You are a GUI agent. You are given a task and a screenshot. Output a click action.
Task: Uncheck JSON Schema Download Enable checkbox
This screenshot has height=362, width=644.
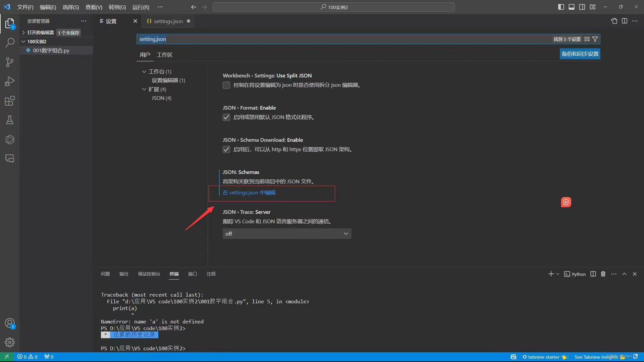[x=226, y=149]
